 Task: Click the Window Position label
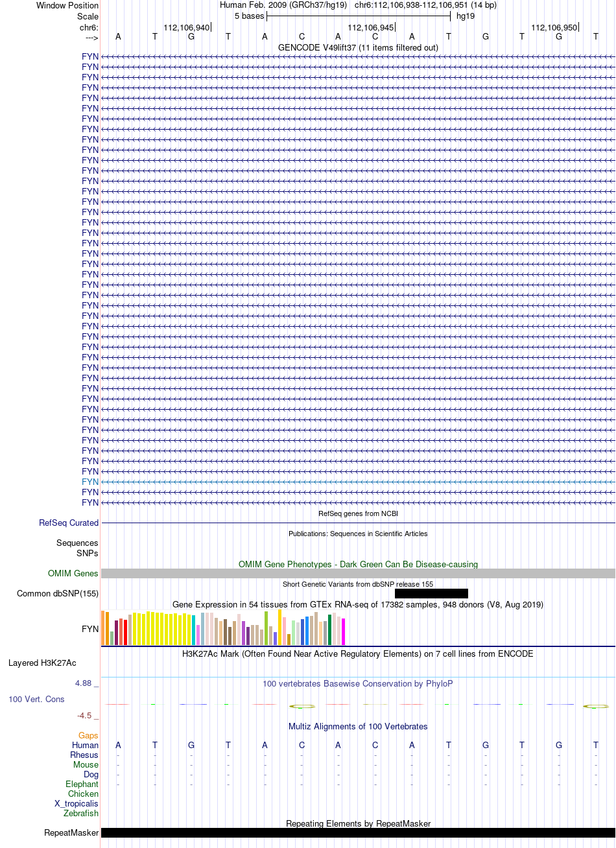point(67,5)
